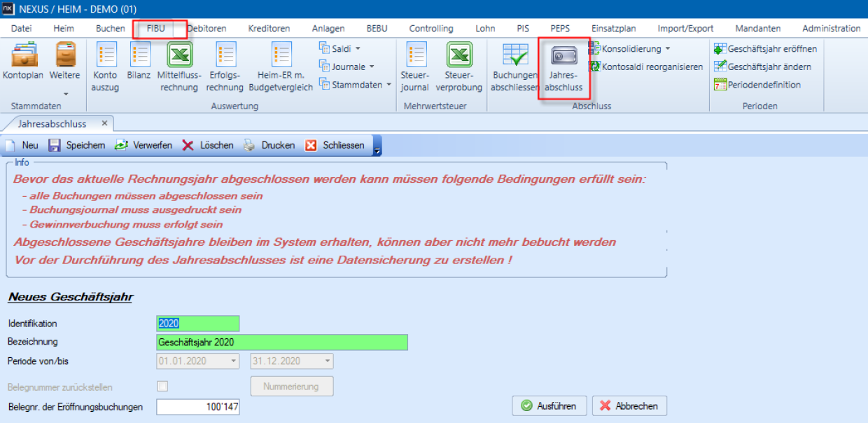The width and height of the screenshot is (868, 423).
Task: Select the FIBU ribbon tab
Action: point(156,29)
